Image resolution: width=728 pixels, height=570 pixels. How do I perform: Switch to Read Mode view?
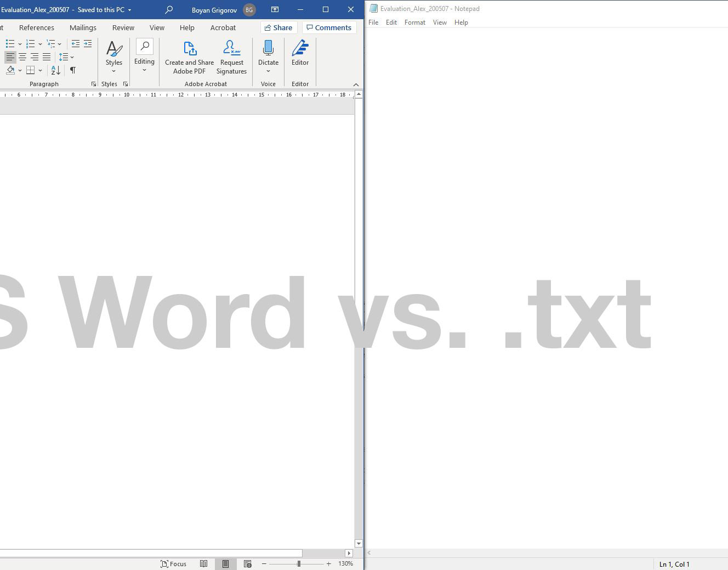[203, 564]
